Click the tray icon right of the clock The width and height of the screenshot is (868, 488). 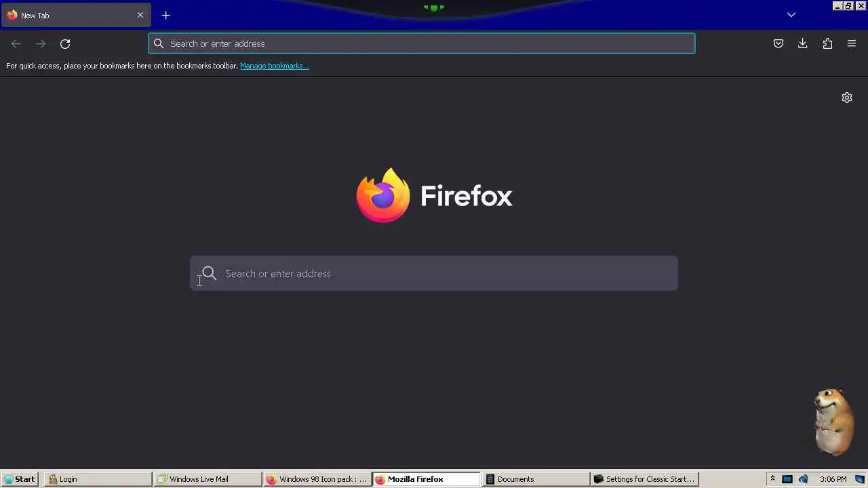point(860,479)
